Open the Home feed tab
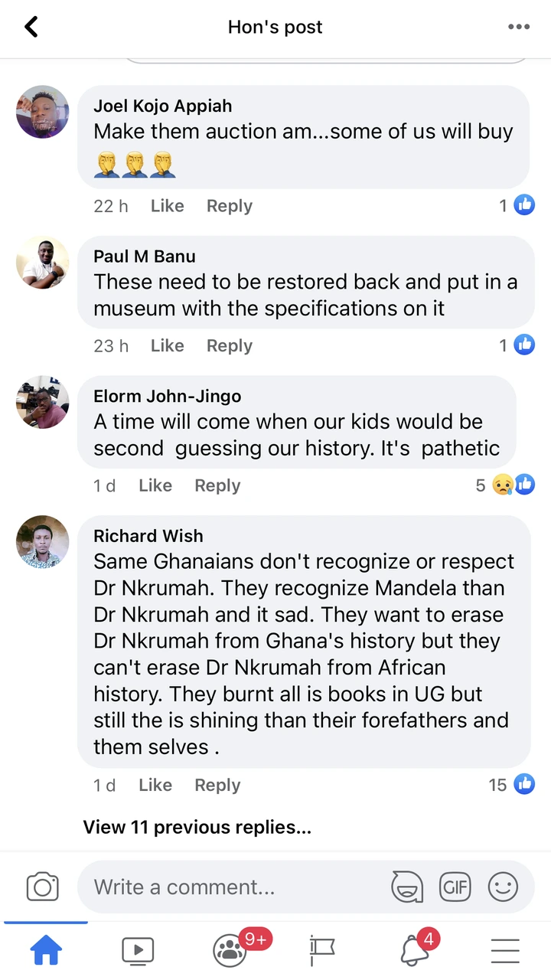Screen dimensions: 551x980 pos(46,950)
